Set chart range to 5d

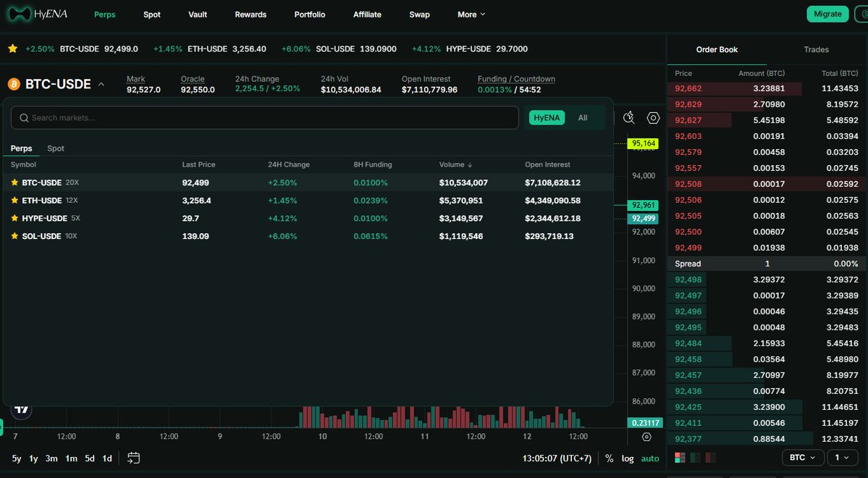pyautogui.click(x=90, y=458)
